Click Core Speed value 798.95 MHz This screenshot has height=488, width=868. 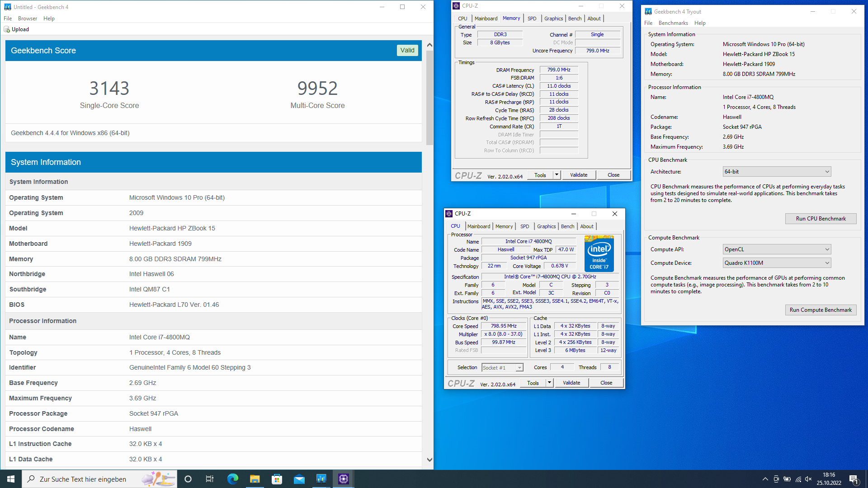pyautogui.click(x=504, y=326)
